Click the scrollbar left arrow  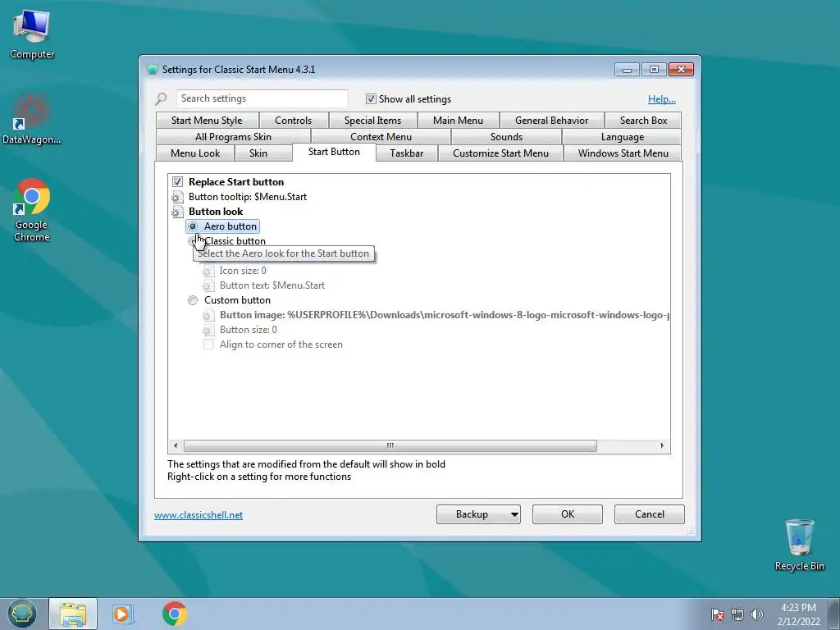point(176,445)
